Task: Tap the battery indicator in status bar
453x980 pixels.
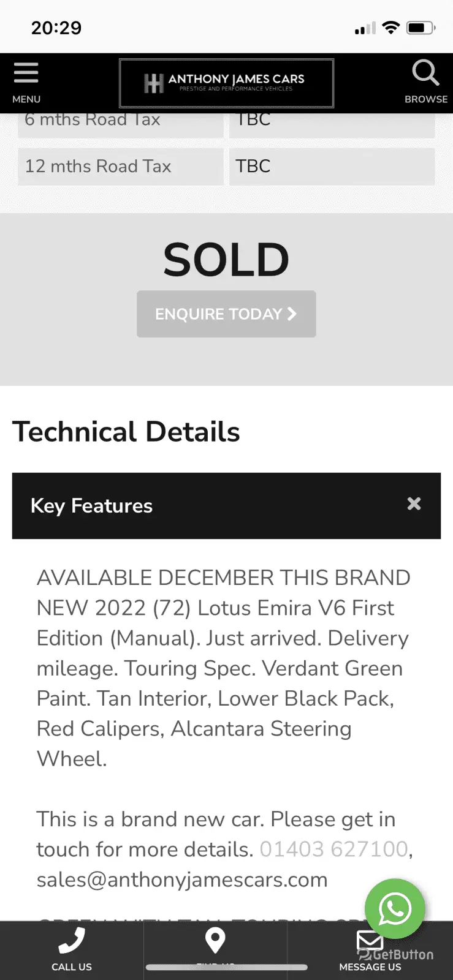Action: (421, 28)
